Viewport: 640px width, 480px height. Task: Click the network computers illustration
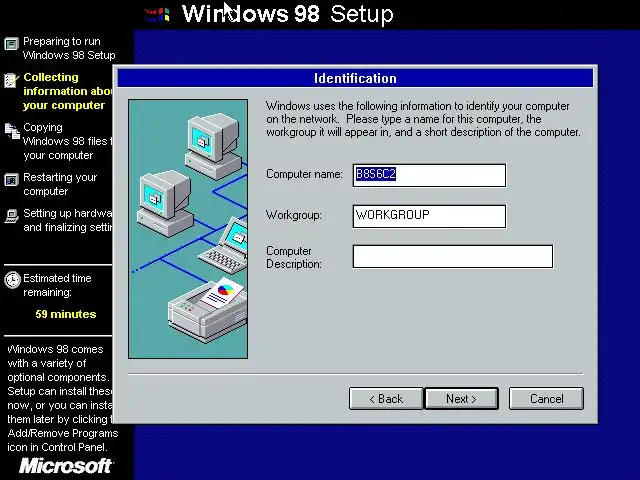click(188, 229)
